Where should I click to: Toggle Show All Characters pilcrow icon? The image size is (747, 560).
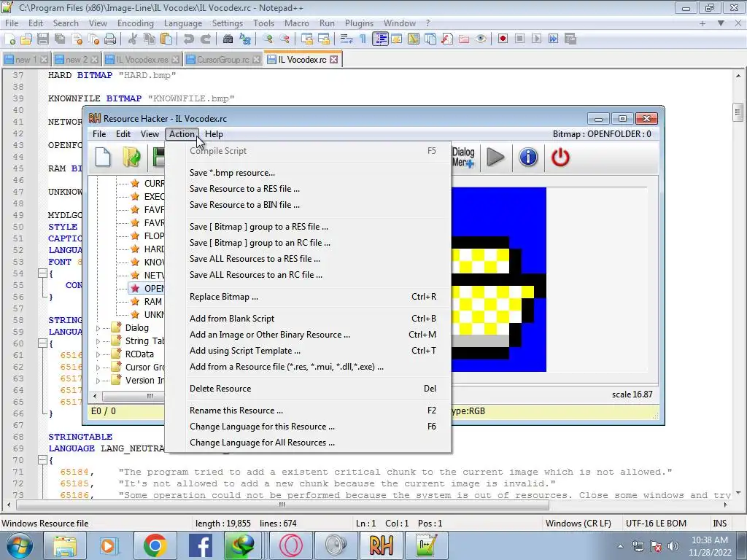point(363,39)
